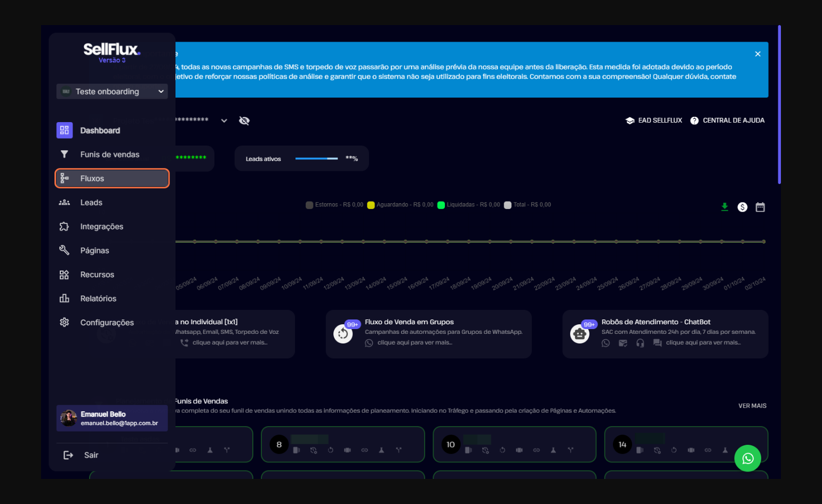The width and height of the screenshot is (822, 504).
Task: Click the green download icon above the chart
Action: point(724,207)
